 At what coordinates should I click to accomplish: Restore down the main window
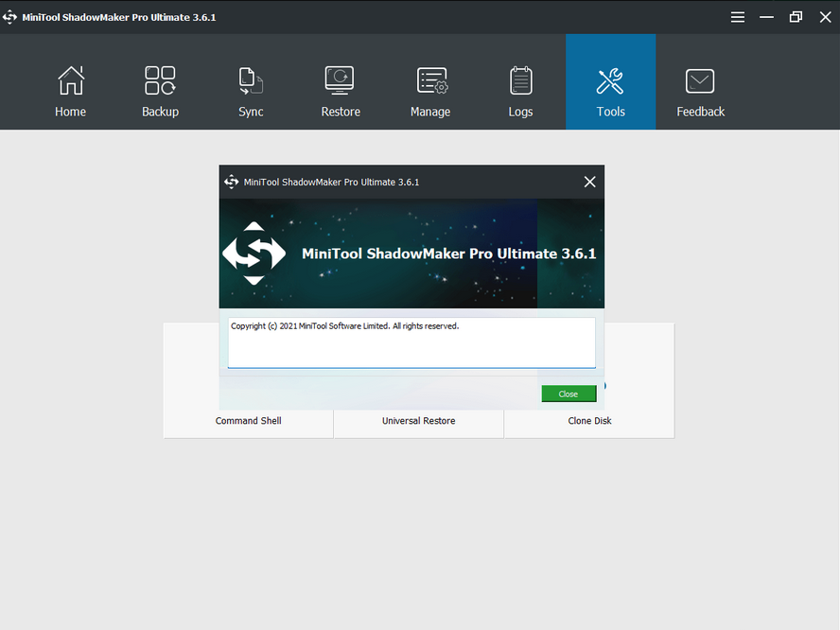pos(796,17)
